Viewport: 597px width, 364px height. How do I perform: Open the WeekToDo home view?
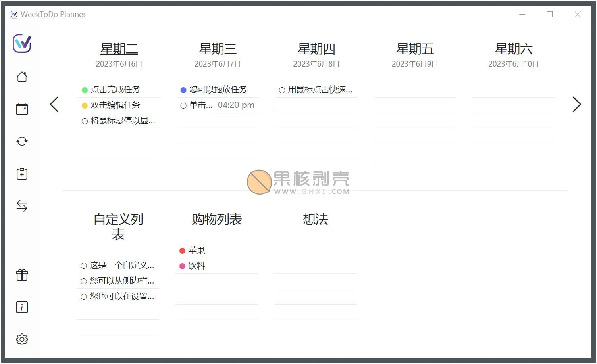pyautogui.click(x=22, y=76)
